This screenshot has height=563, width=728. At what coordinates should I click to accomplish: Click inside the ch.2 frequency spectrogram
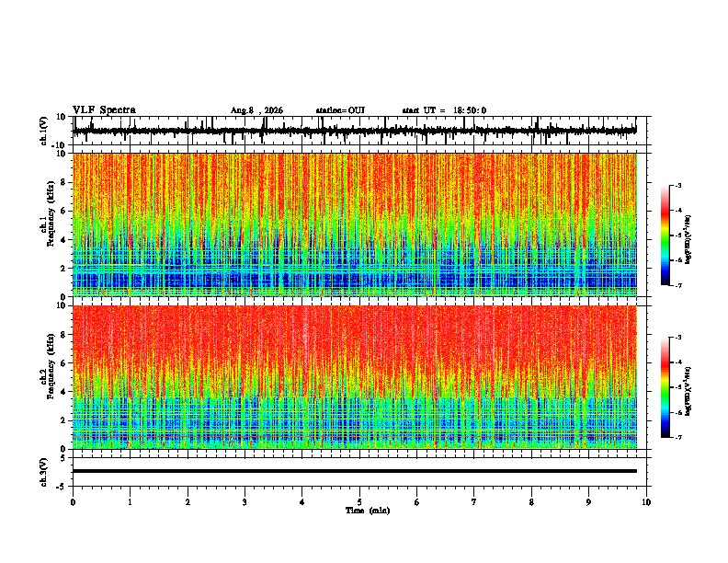(x=355, y=377)
